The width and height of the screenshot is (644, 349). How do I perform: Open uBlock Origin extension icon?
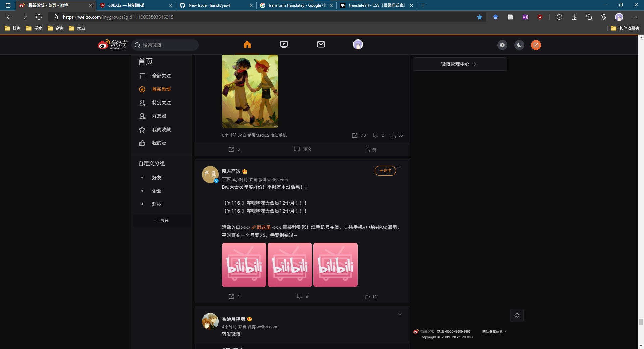point(540,17)
